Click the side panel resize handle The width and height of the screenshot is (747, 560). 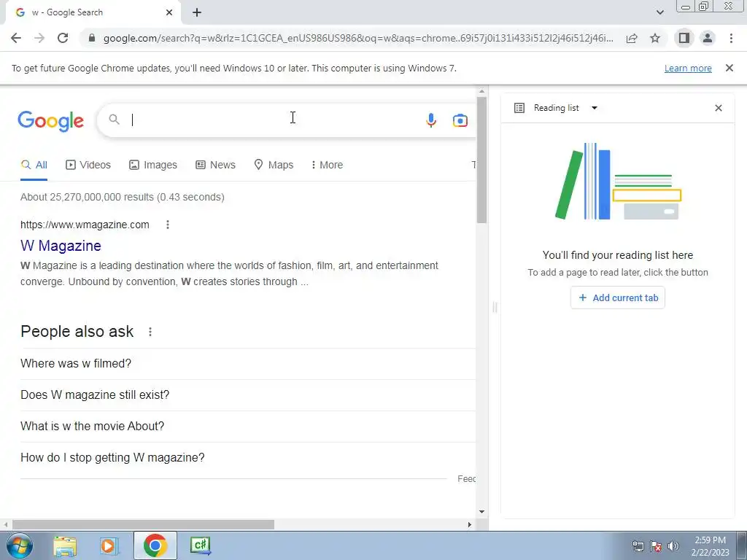[x=495, y=308]
